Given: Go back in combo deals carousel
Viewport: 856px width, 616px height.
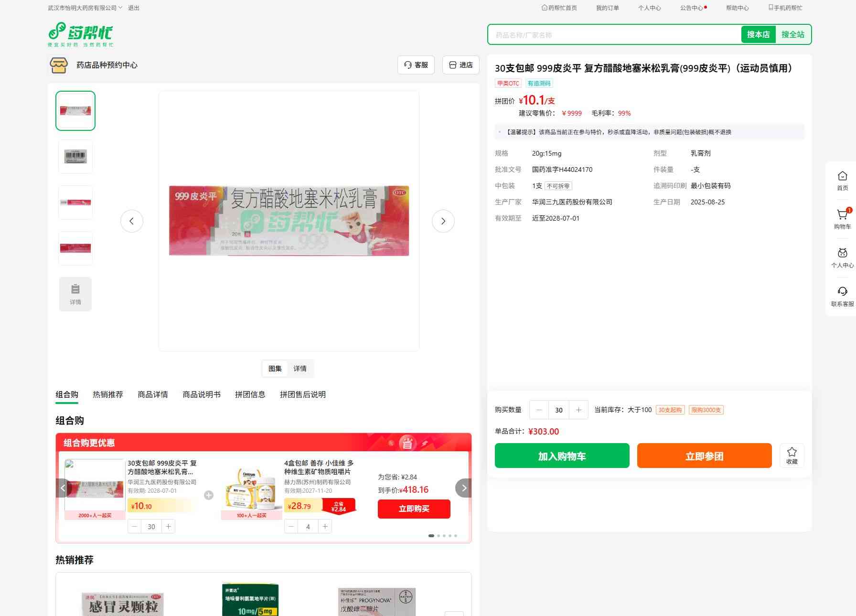Looking at the screenshot, I should point(63,488).
